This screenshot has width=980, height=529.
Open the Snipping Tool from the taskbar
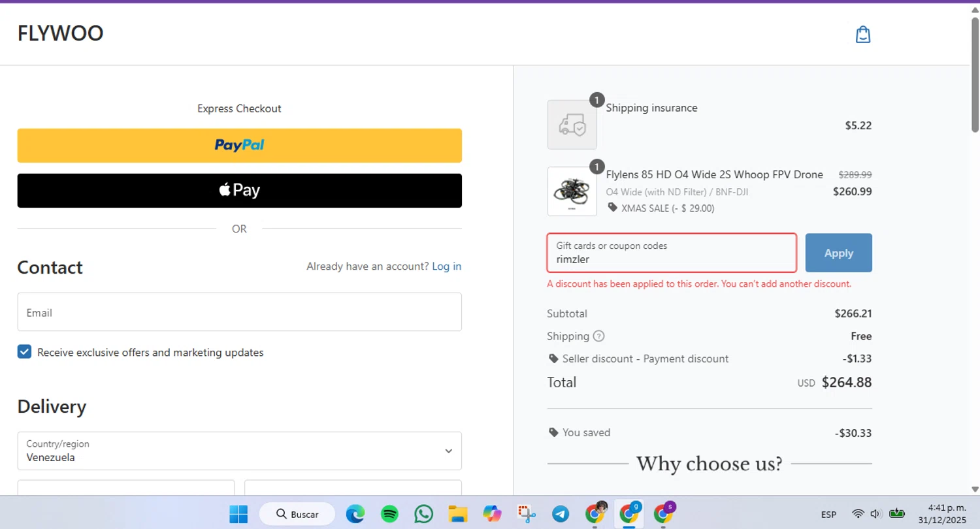tap(527, 515)
